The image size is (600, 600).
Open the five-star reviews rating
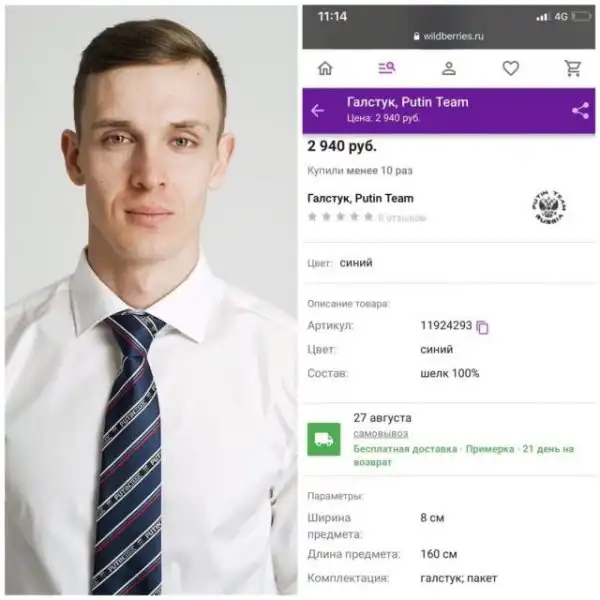coord(340,217)
